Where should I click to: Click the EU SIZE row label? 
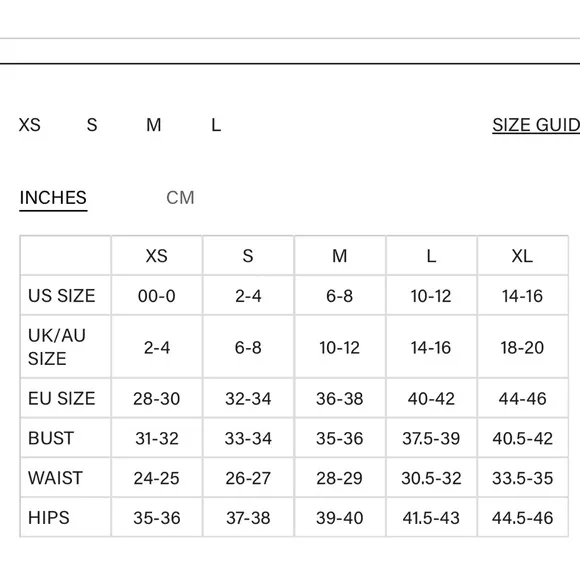[61, 398]
